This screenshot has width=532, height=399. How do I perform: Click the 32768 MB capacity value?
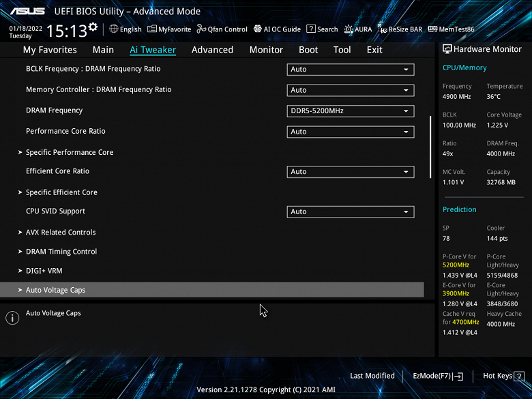pyautogui.click(x=501, y=182)
